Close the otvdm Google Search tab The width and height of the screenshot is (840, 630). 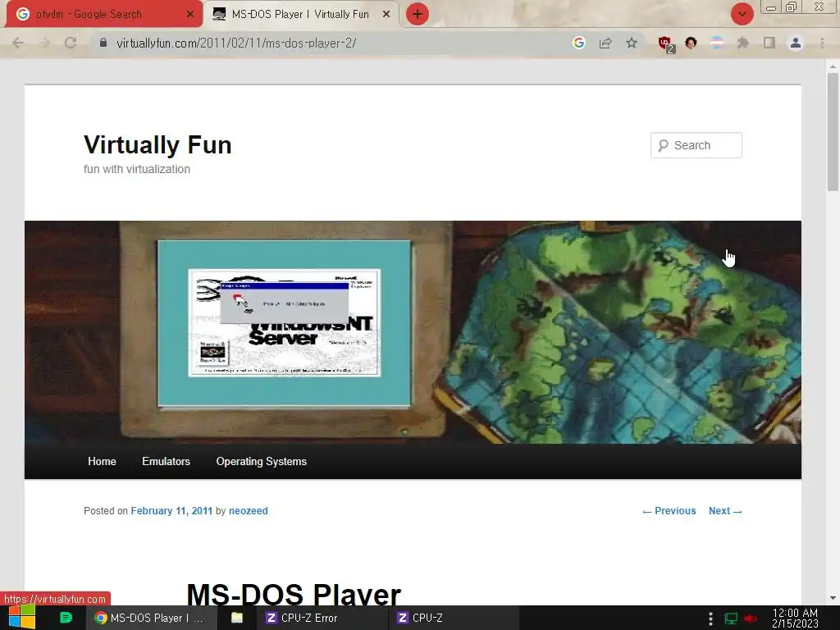190,15
